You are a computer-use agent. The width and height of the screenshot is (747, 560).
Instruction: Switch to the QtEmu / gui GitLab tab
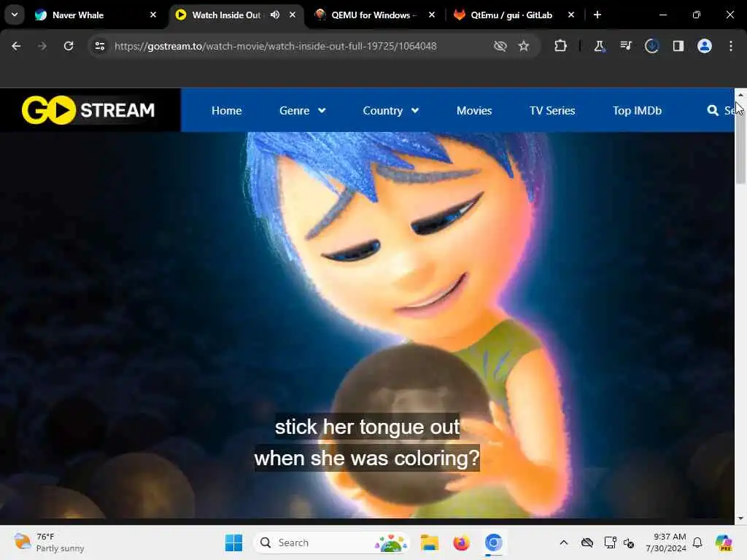(x=511, y=15)
